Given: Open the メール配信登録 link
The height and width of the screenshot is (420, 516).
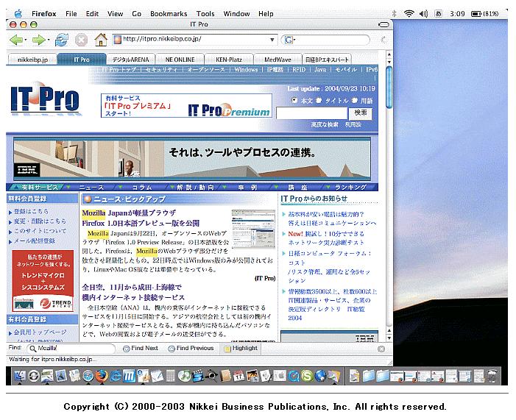Looking at the screenshot, I should click(x=34, y=241).
